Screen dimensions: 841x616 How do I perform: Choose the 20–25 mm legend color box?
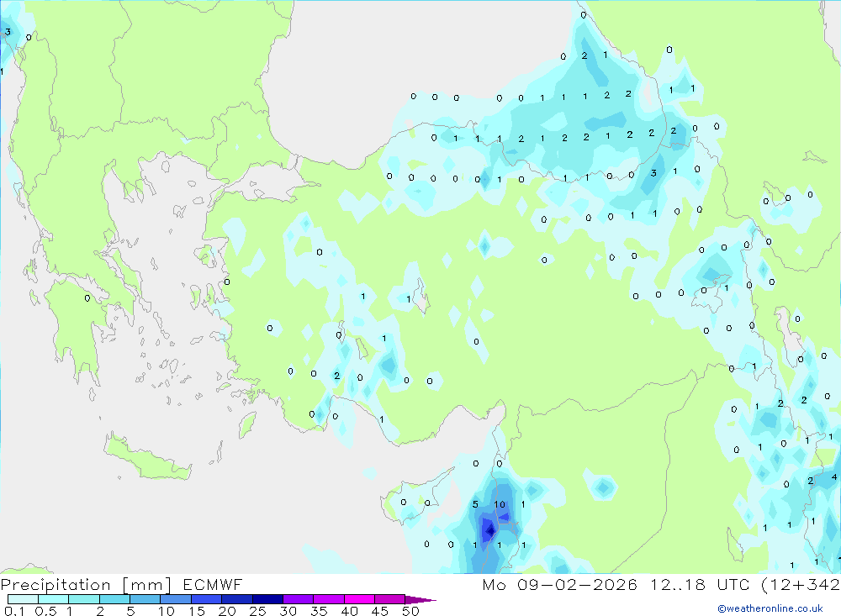237,599
